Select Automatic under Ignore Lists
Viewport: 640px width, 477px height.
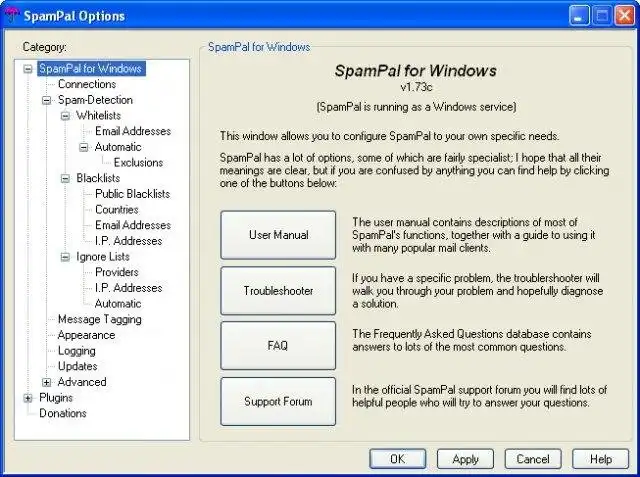[118, 304]
